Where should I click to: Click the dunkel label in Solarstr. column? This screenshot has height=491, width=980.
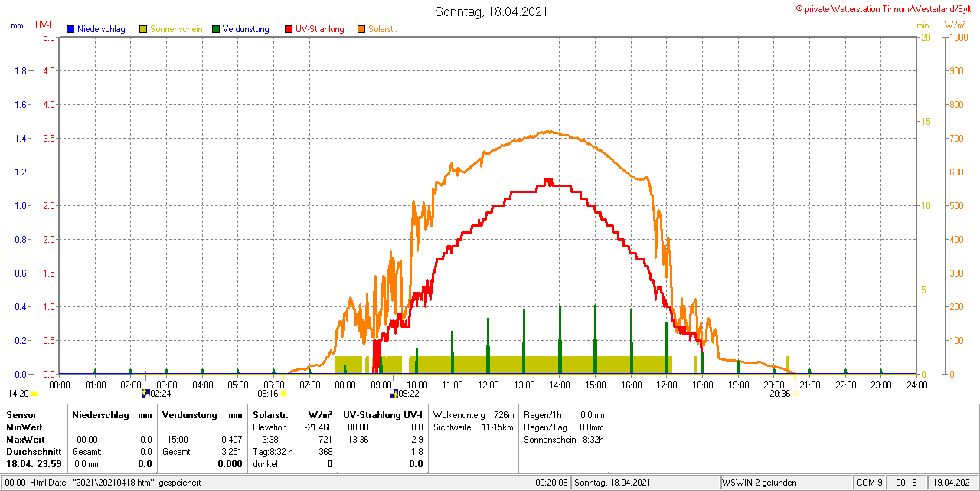(265, 464)
